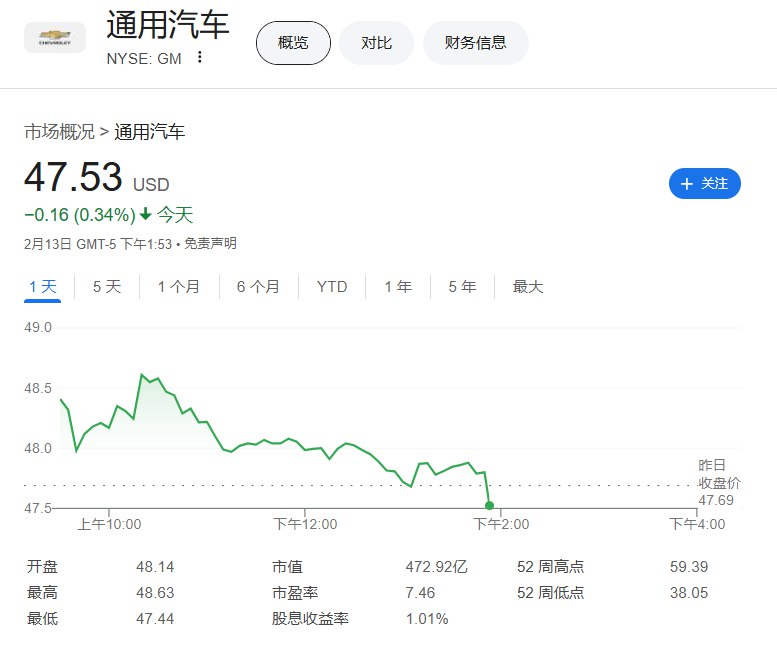777x646 pixels.
Task: Select the 最大 chart range
Action: tap(528, 287)
